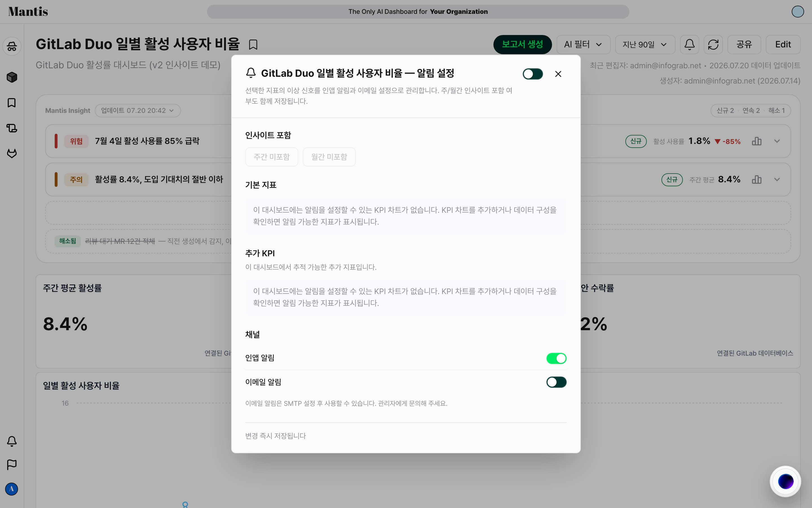The height and width of the screenshot is (508, 812).
Task: Expand the 활성률 8.4% insight row
Action: (x=777, y=179)
